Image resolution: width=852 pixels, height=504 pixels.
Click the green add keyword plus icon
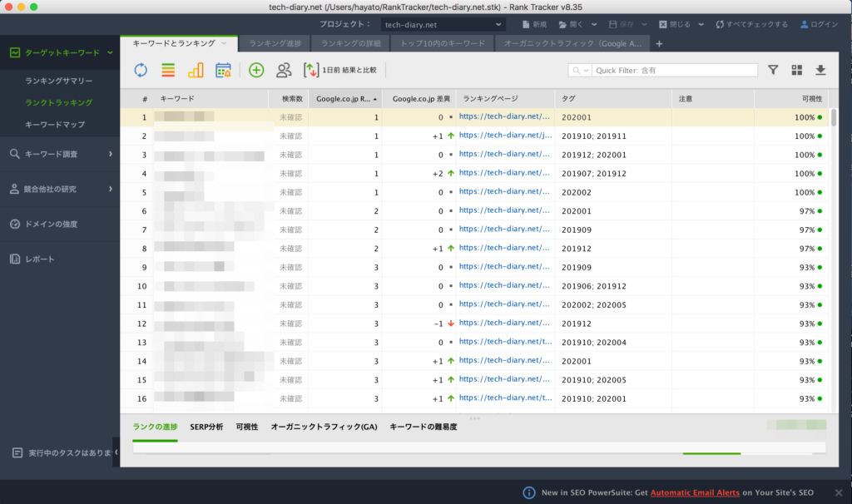pyautogui.click(x=256, y=70)
